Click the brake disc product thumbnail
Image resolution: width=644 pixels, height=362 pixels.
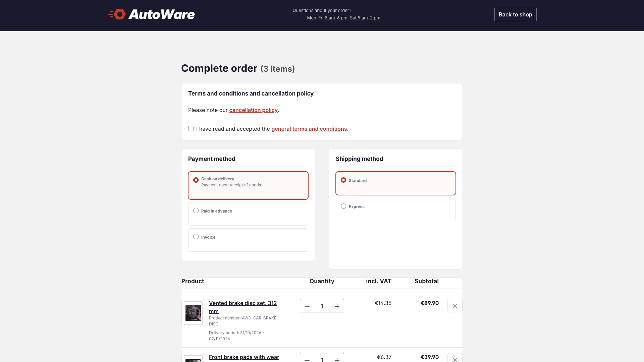click(x=193, y=313)
